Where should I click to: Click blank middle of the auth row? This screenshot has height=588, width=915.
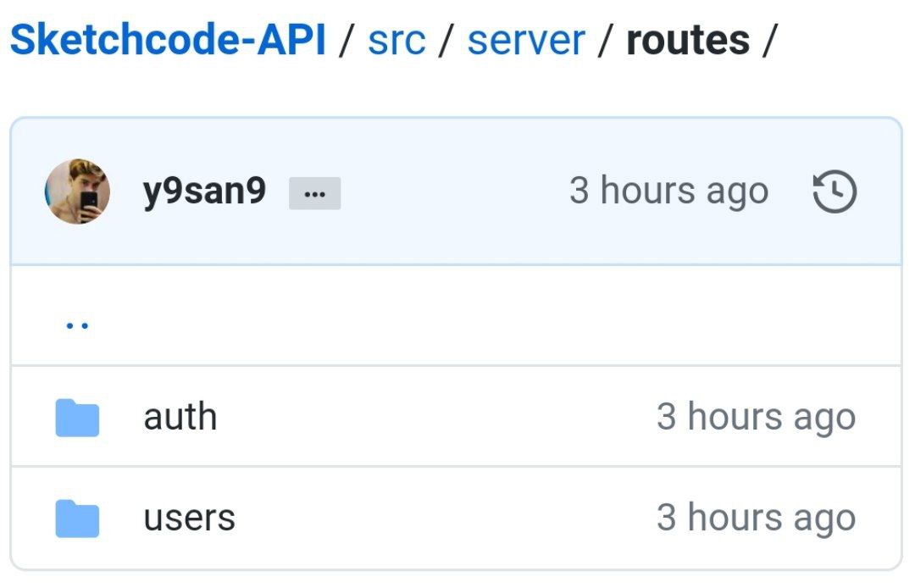tap(432, 417)
